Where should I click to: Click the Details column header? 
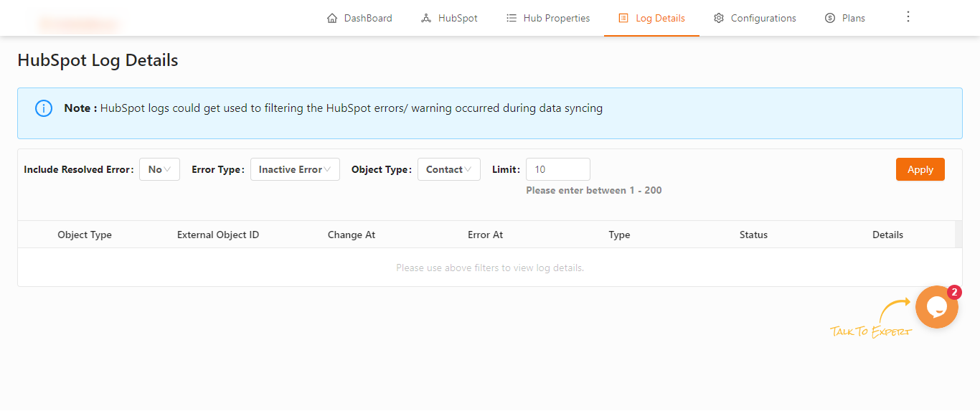coord(887,235)
